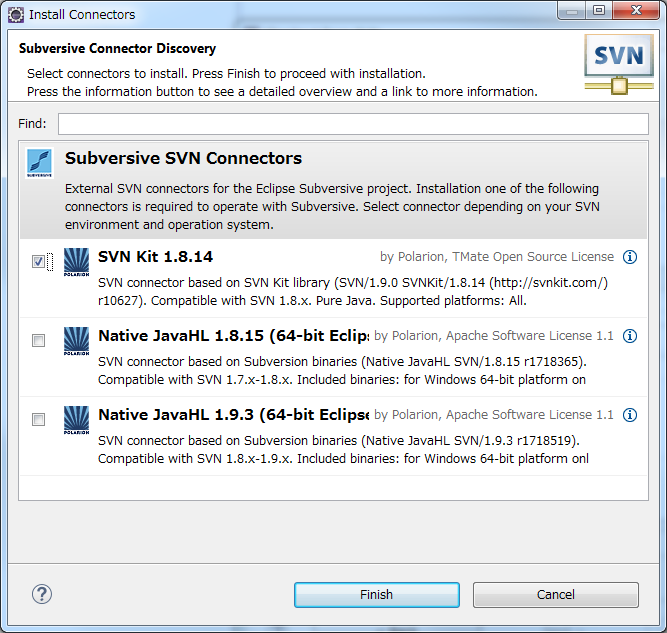Select the Native JavaHL 1.8.15 title

tap(234, 336)
